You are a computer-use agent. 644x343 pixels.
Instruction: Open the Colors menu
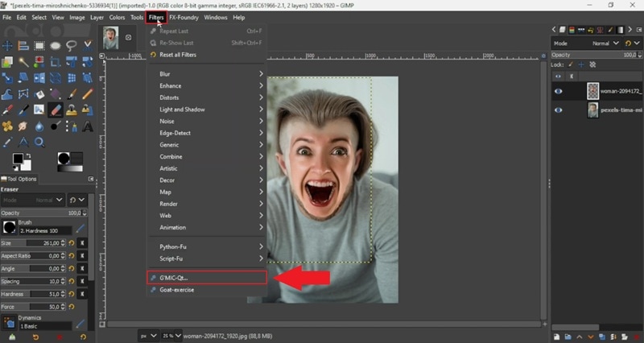[117, 17]
